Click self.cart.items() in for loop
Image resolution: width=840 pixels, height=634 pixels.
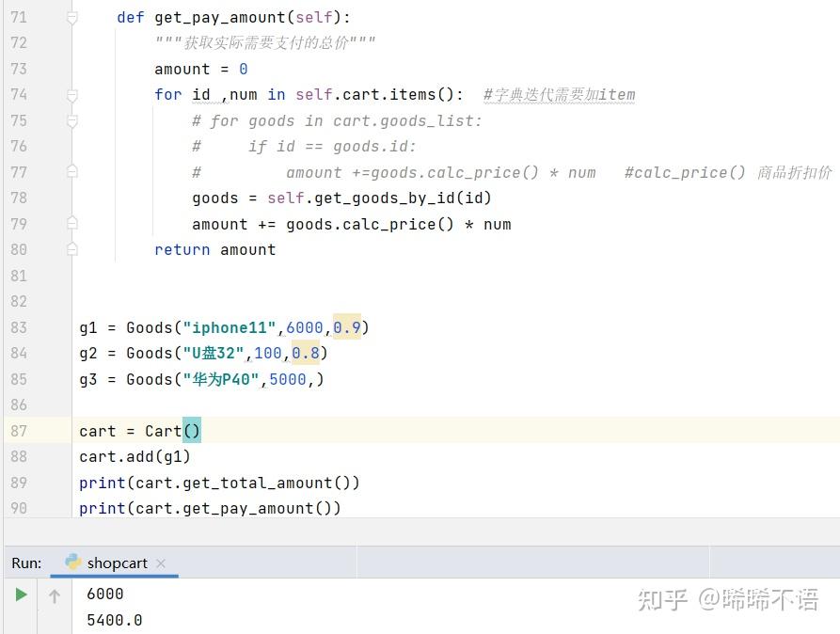(x=375, y=95)
